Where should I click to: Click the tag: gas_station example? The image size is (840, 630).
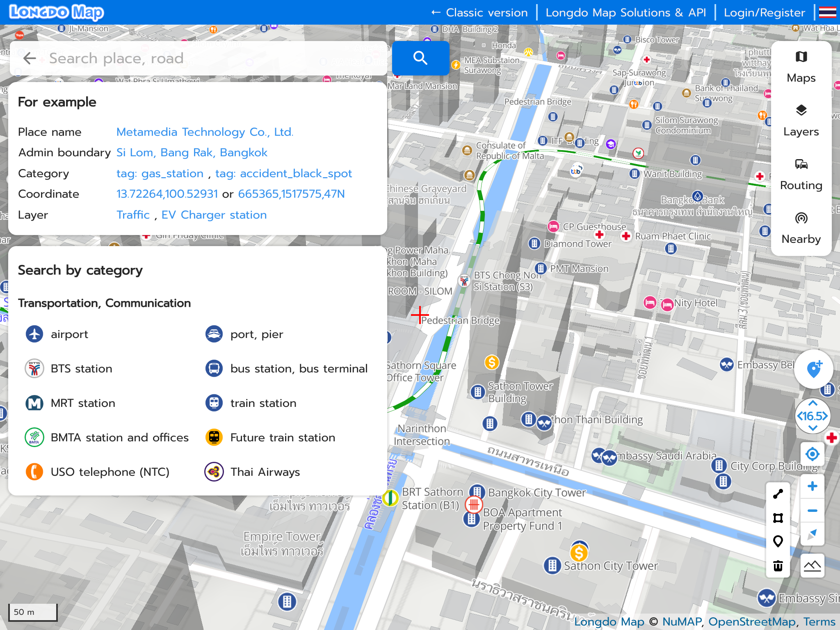pos(160,173)
